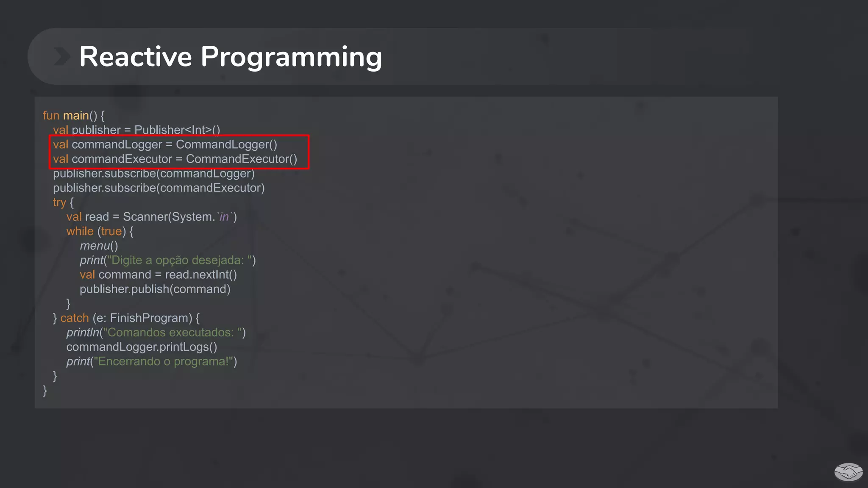
Task: Click the 'Comandos executados' println line
Action: click(x=156, y=333)
